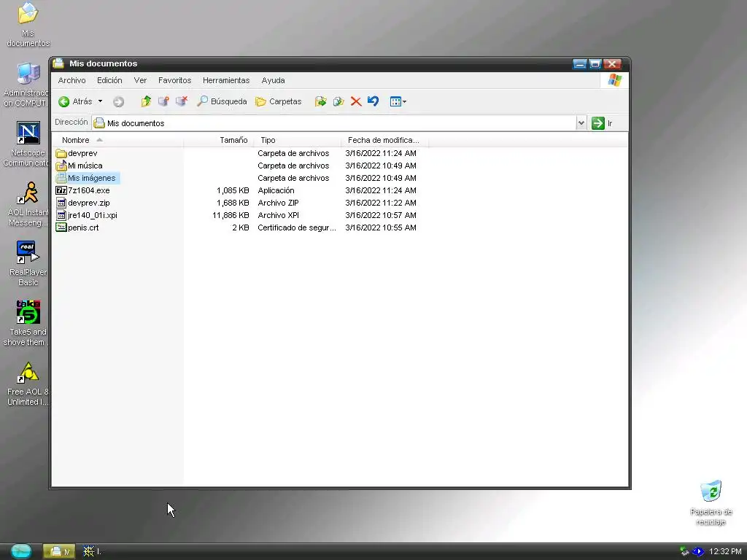The height and width of the screenshot is (560, 747).
Task: Open the Atrás history dropdown arrow
Action: tap(100, 101)
